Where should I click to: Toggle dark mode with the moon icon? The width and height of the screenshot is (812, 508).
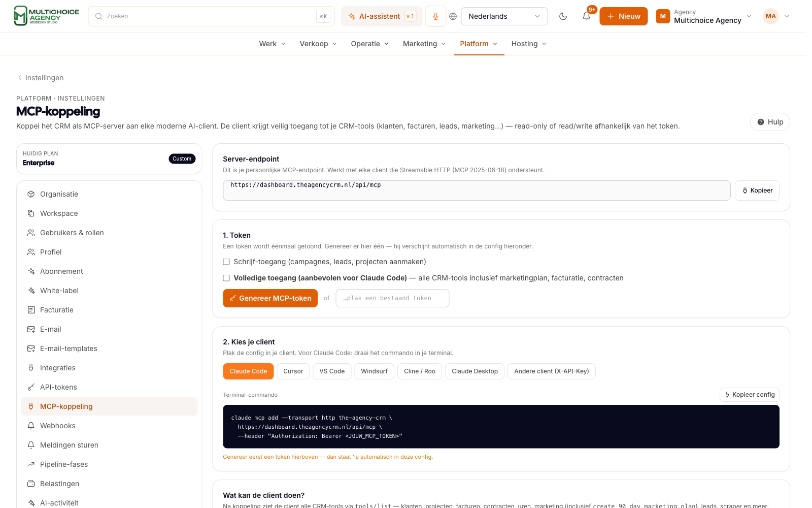(x=563, y=16)
